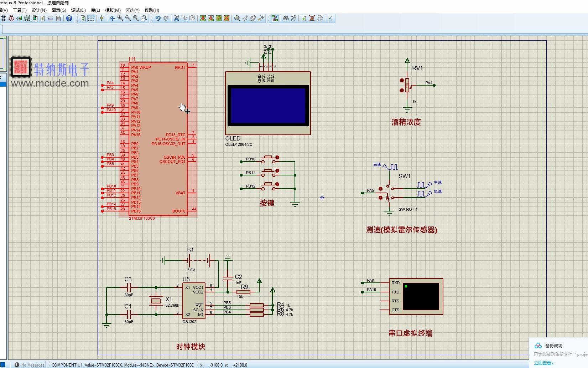
Task: Select the Zoom Out magnifier icon
Action: pos(128,19)
